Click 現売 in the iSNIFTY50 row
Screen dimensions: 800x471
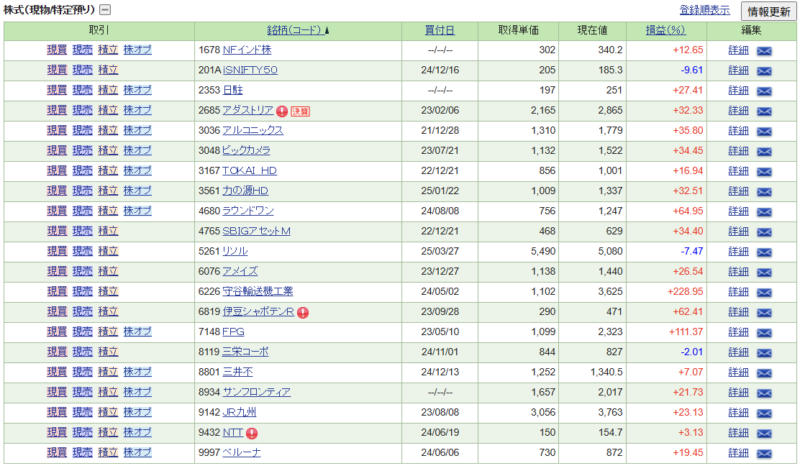tap(82, 70)
